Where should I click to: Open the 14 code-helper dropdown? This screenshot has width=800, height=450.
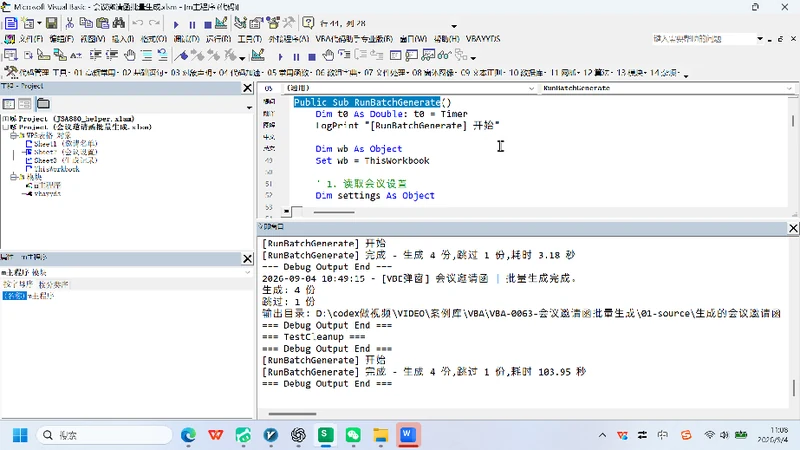click(x=666, y=73)
